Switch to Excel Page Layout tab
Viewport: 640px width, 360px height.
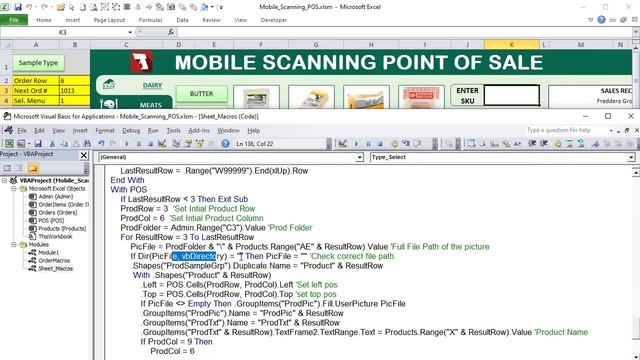pyautogui.click(x=109, y=20)
